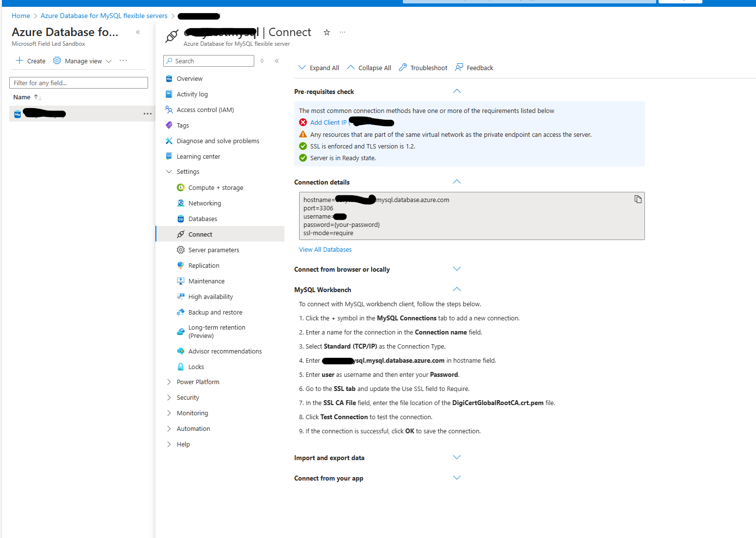
Task: Copy connection details with the copy icon
Action: pyautogui.click(x=638, y=199)
